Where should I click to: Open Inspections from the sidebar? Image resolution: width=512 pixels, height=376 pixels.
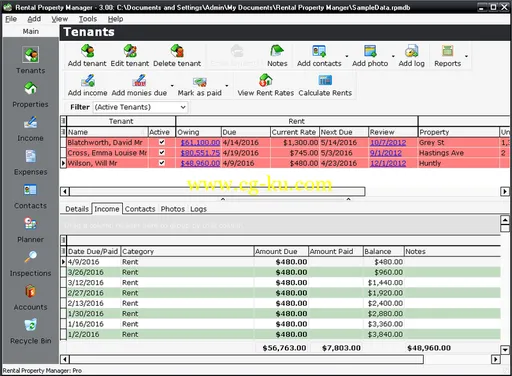pos(30,264)
